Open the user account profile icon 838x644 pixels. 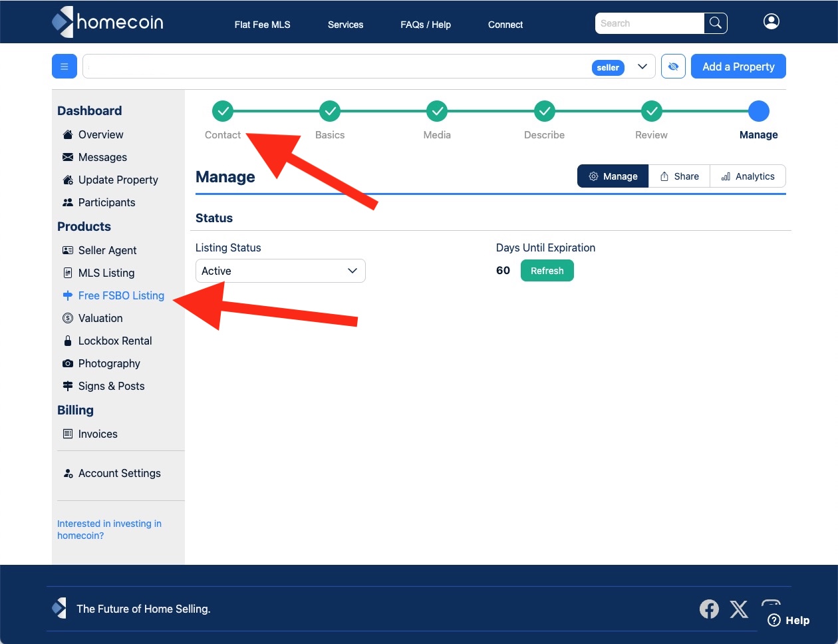tap(771, 22)
